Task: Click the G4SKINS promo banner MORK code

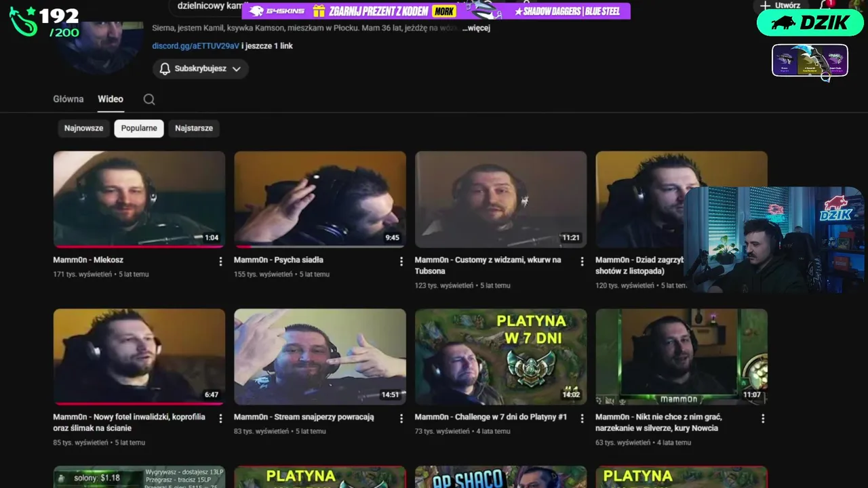Action: (444, 11)
